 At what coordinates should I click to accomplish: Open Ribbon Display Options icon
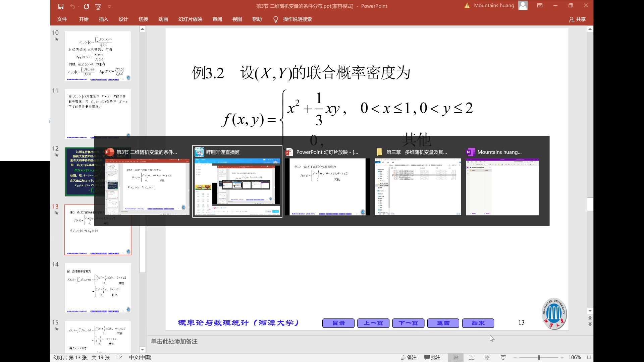pos(540,6)
